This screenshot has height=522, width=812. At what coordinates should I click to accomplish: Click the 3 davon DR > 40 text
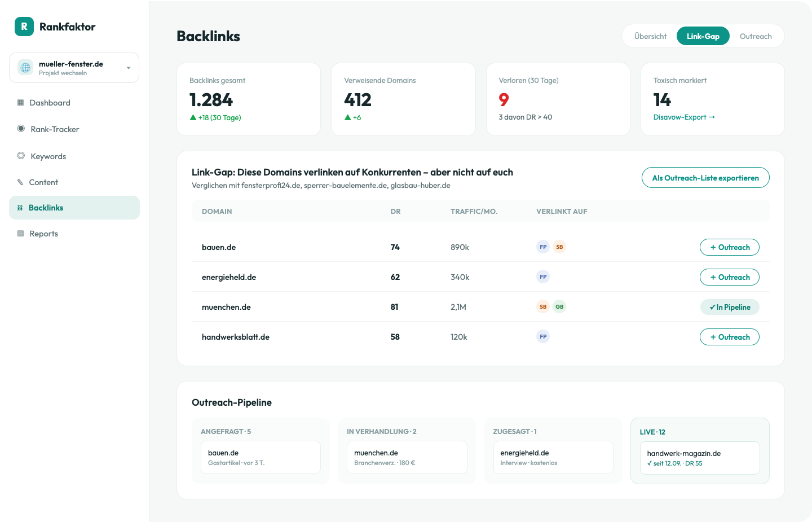(x=526, y=117)
